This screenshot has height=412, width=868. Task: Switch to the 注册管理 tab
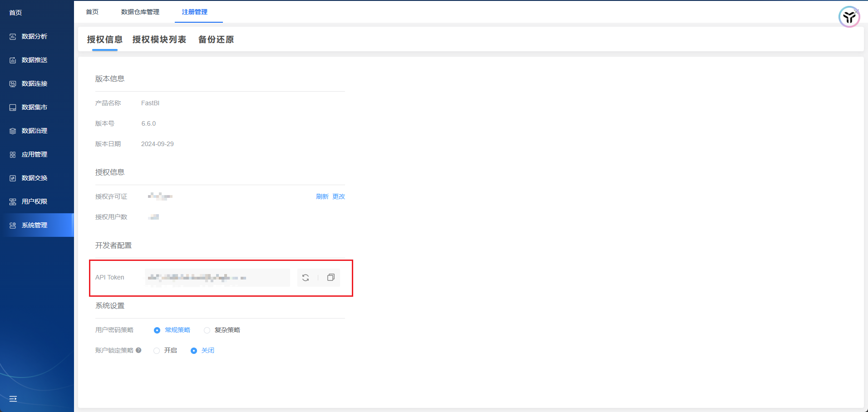[x=195, y=12]
